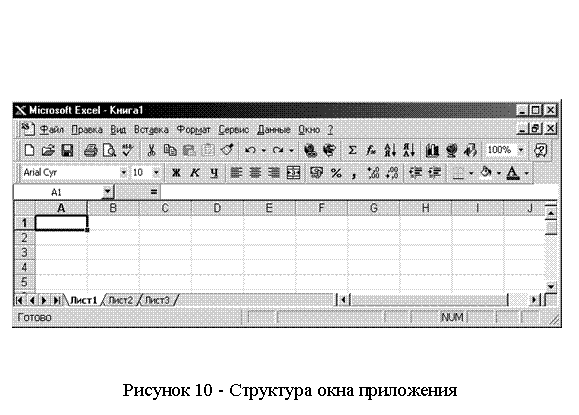The height and width of the screenshot is (415, 579).
Task: Open Print Preview icon
Action: pyautogui.click(x=109, y=150)
